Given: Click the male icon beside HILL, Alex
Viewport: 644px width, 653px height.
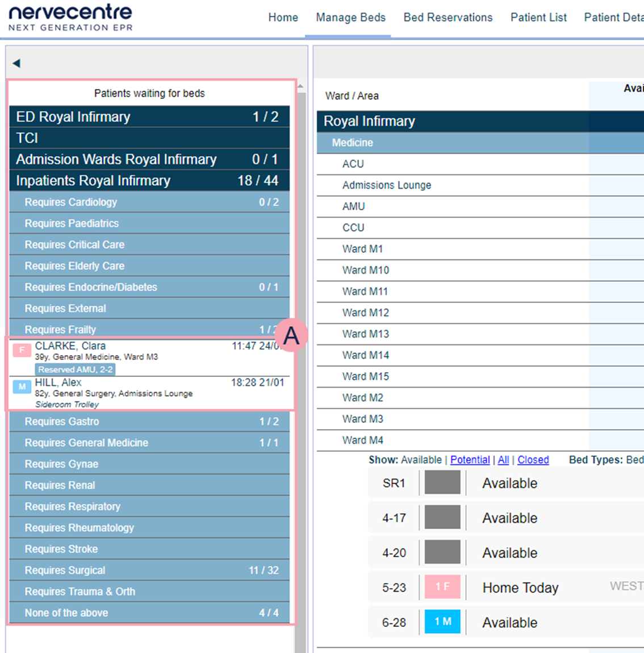Looking at the screenshot, I should pyautogui.click(x=22, y=387).
